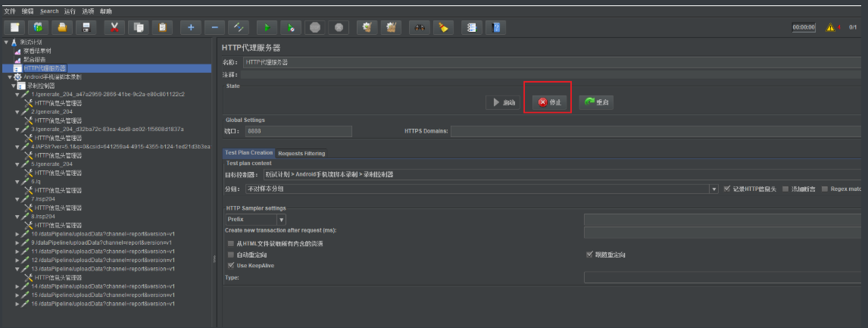The width and height of the screenshot is (868, 328).
Task: Uncheck the Use KeepAlive checkbox
Action: (x=231, y=265)
